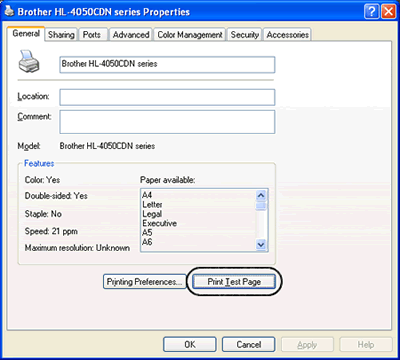
Task: Click the Apply button
Action: pos(307,344)
